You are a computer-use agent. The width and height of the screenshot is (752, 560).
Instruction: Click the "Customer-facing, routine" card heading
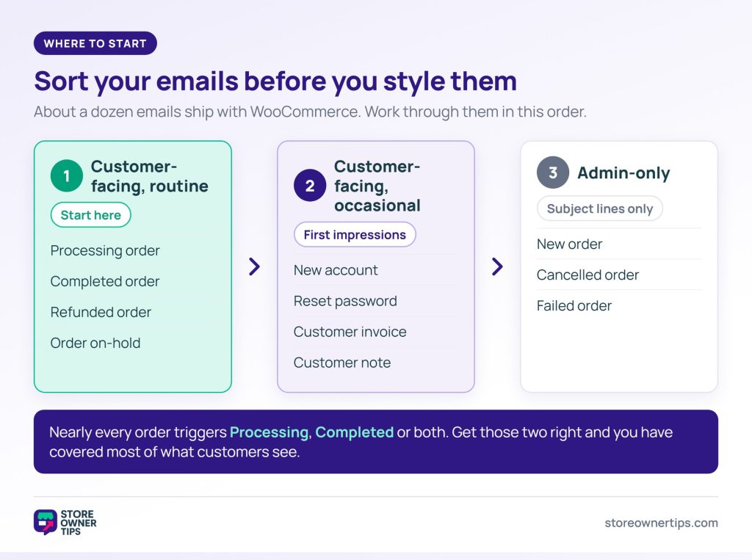[x=150, y=176]
